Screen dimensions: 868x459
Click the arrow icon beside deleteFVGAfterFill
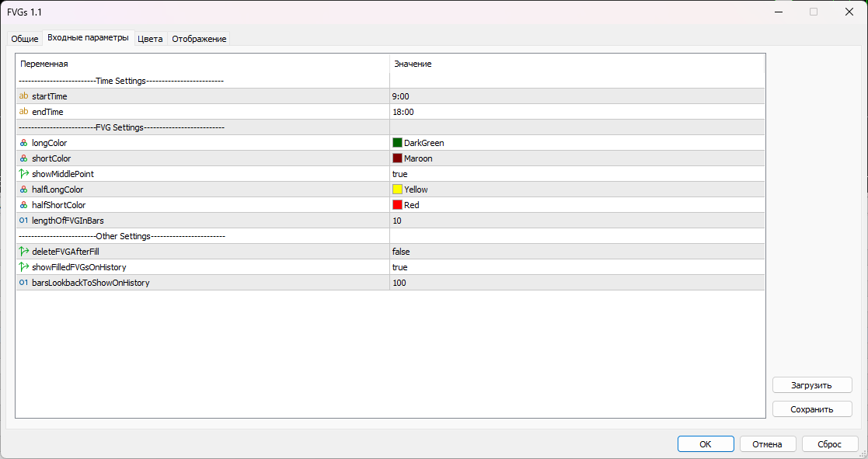pos(23,251)
